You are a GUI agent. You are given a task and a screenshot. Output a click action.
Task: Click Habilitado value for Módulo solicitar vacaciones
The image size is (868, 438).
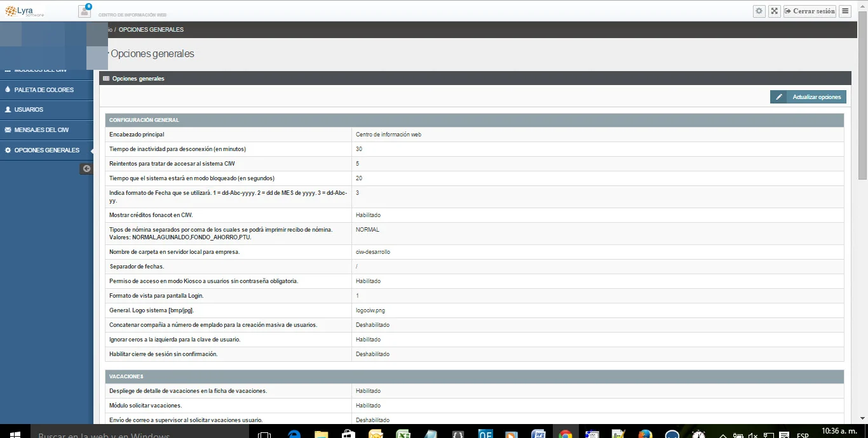point(368,406)
